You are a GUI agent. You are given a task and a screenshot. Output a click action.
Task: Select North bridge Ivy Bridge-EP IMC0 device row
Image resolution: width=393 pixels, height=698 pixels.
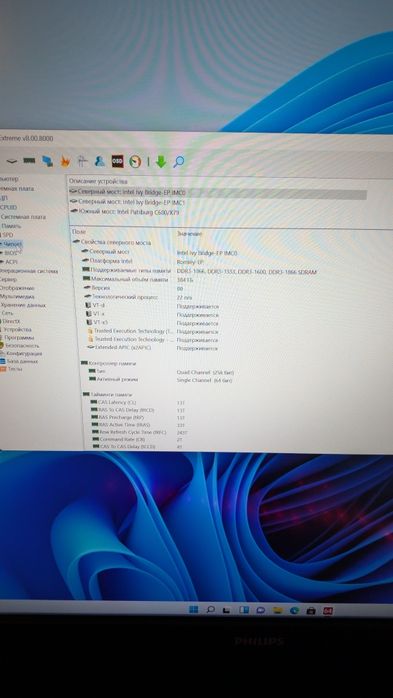pos(218,193)
